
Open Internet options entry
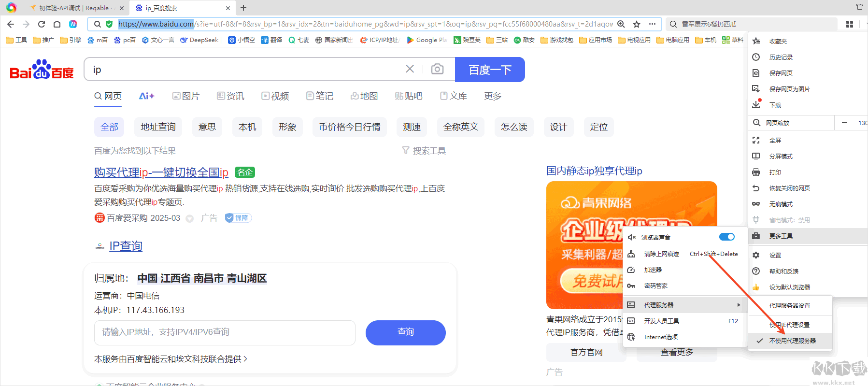[685, 337]
